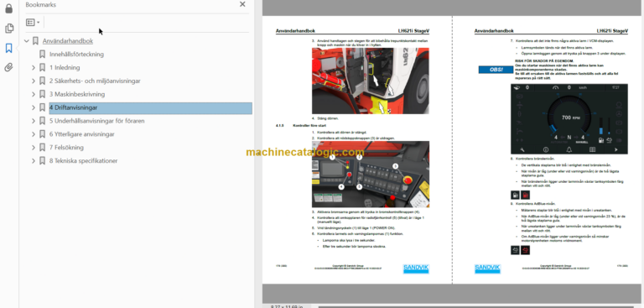Open 6 Ytterligare anvisningar bookmark text
Image resolution: width=644 pixels, height=308 pixels.
pos(81,134)
